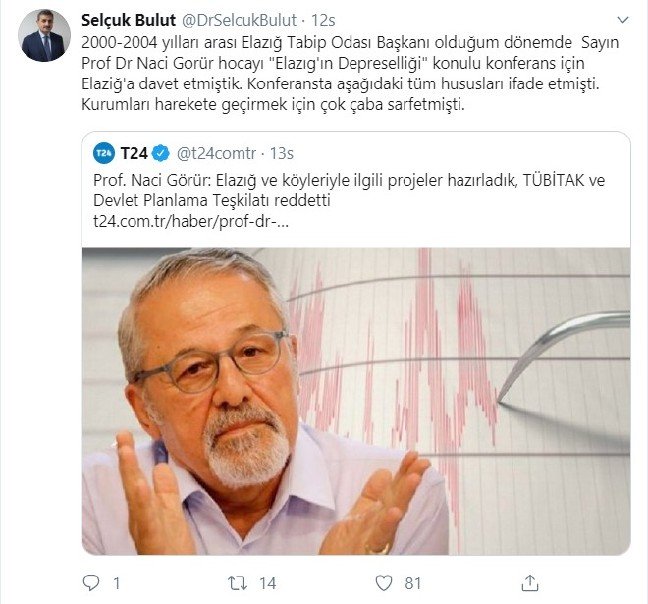Open Selçuk Bulut's profile avatar
This screenshot has width=648, height=604.
pyautogui.click(x=44, y=36)
